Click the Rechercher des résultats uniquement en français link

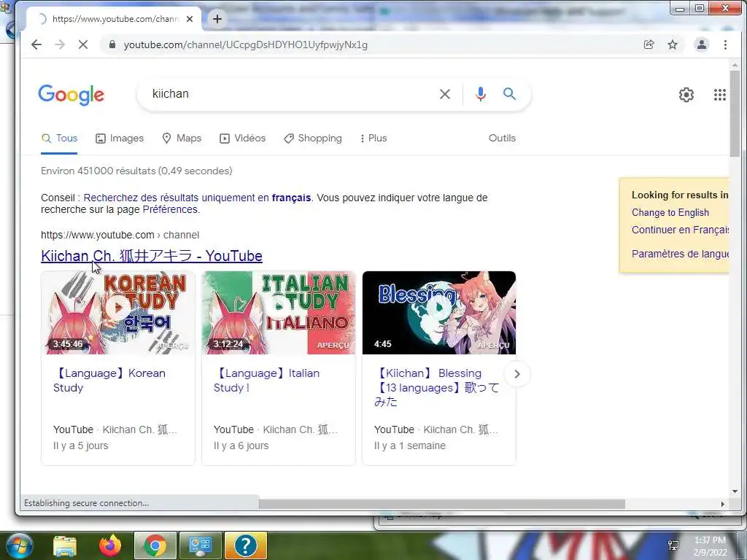(197, 198)
